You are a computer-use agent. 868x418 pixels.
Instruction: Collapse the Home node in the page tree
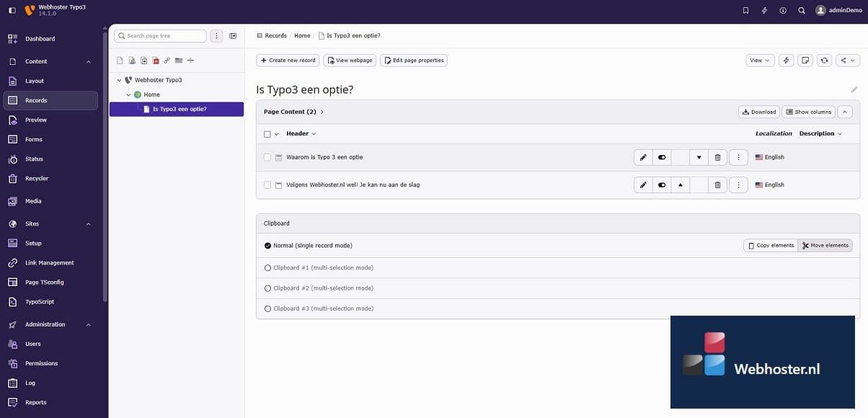[x=128, y=94]
